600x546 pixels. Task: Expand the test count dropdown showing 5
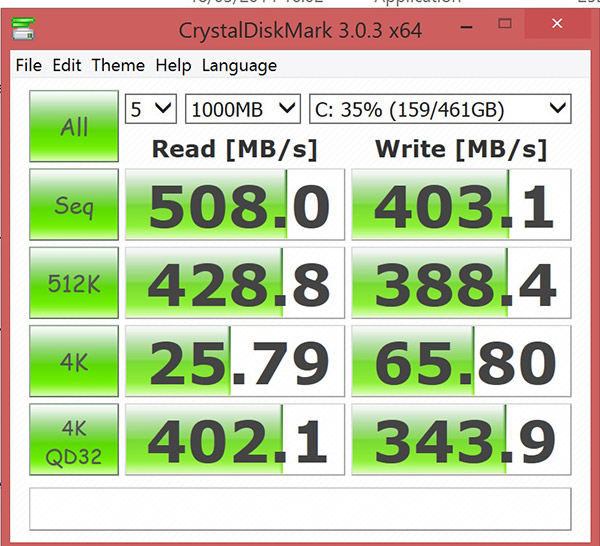click(151, 109)
